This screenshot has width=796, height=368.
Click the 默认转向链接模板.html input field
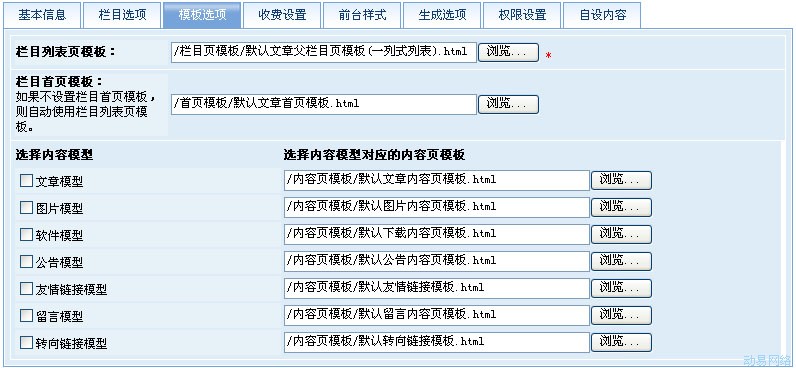(437, 342)
